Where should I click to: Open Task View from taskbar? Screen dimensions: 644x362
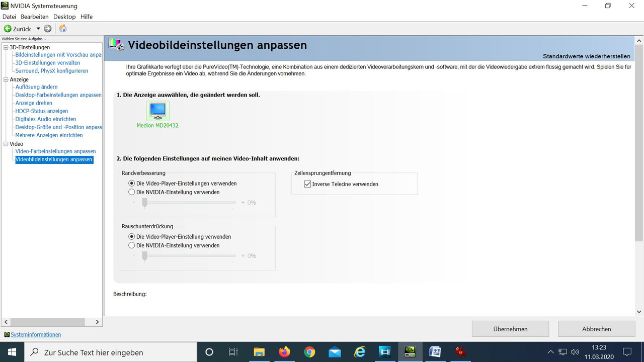pyautogui.click(x=233, y=352)
